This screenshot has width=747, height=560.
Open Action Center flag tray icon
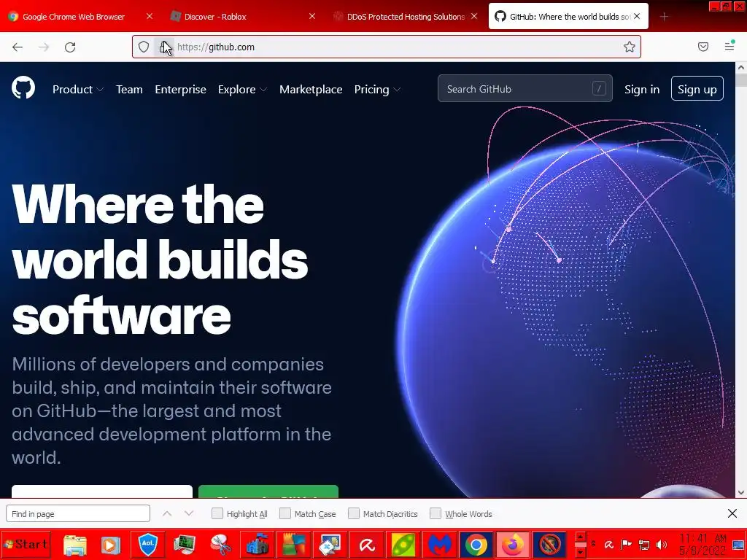(x=627, y=544)
